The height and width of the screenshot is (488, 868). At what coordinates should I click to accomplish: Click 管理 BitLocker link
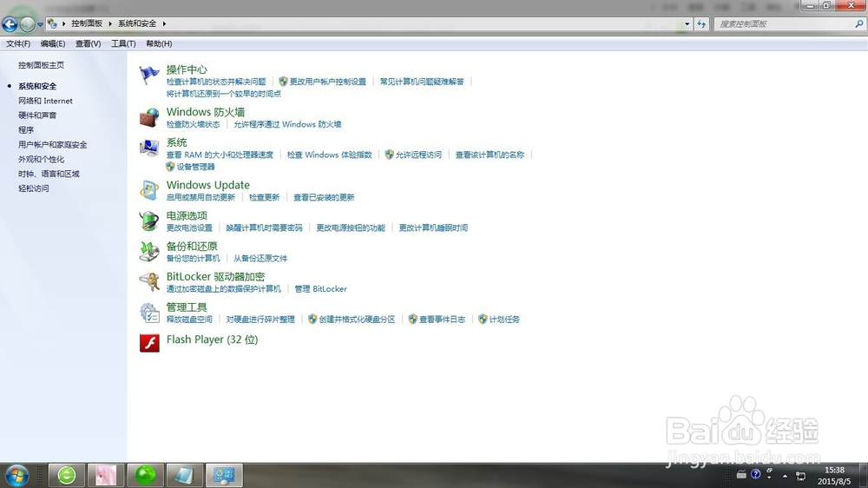pos(320,288)
